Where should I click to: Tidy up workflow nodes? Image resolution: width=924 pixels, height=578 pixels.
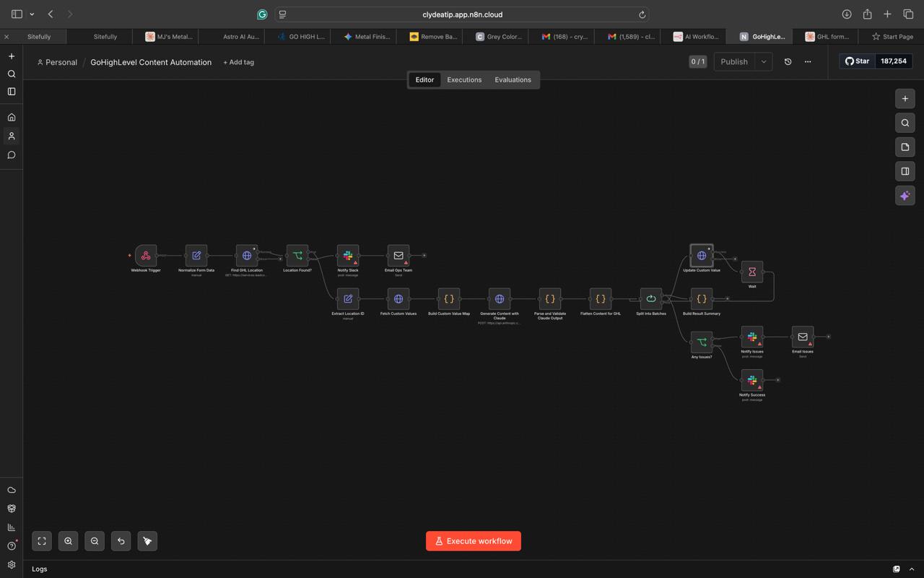(x=147, y=541)
